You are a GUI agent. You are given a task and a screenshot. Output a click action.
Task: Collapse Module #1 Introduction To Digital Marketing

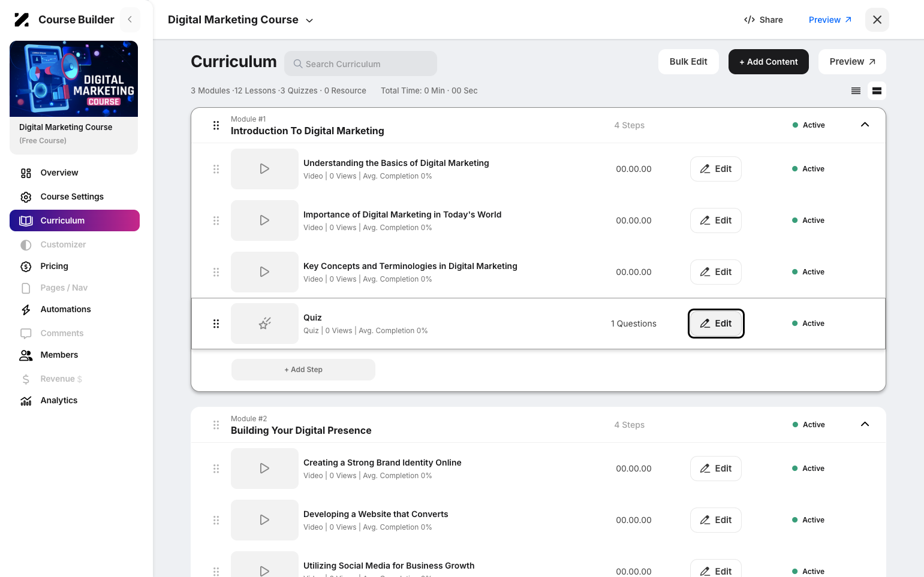pyautogui.click(x=865, y=125)
